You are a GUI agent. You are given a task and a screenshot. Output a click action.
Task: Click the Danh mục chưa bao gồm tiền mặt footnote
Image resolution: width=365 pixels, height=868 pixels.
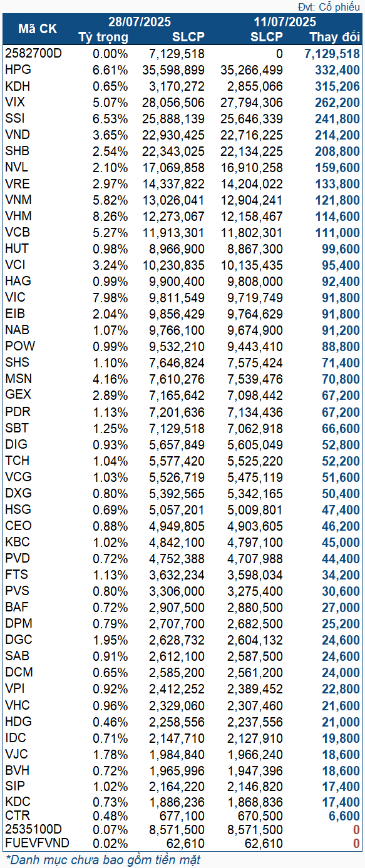pyautogui.click(x=103, y=859)
